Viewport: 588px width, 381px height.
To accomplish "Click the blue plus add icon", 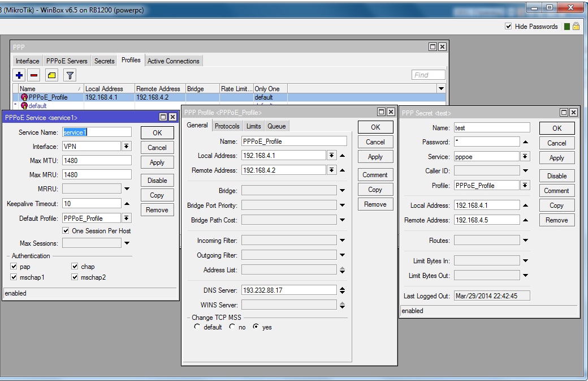I will [20, 75].
